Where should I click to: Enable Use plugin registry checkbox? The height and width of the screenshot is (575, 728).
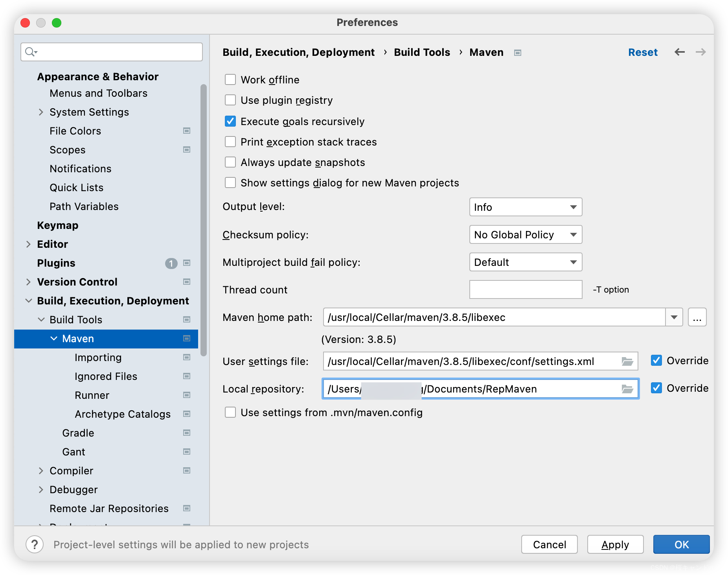230,100
